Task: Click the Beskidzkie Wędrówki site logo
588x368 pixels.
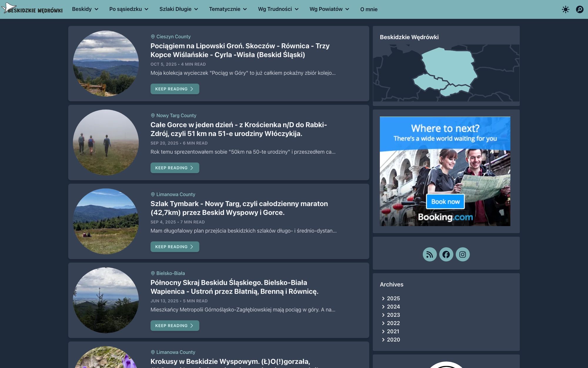Action: pos(32,9)
